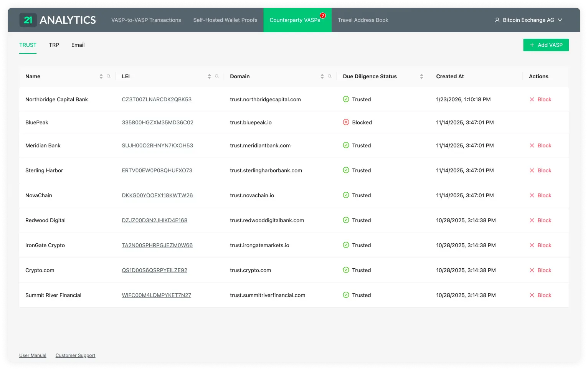Block IronGate Crypto

[x=540, y=245]
